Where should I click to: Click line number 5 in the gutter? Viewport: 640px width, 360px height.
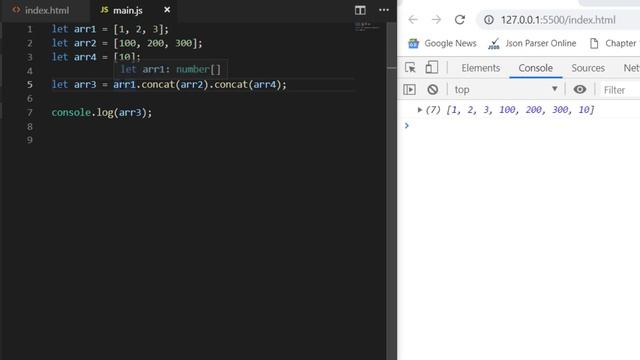[30, 84]
